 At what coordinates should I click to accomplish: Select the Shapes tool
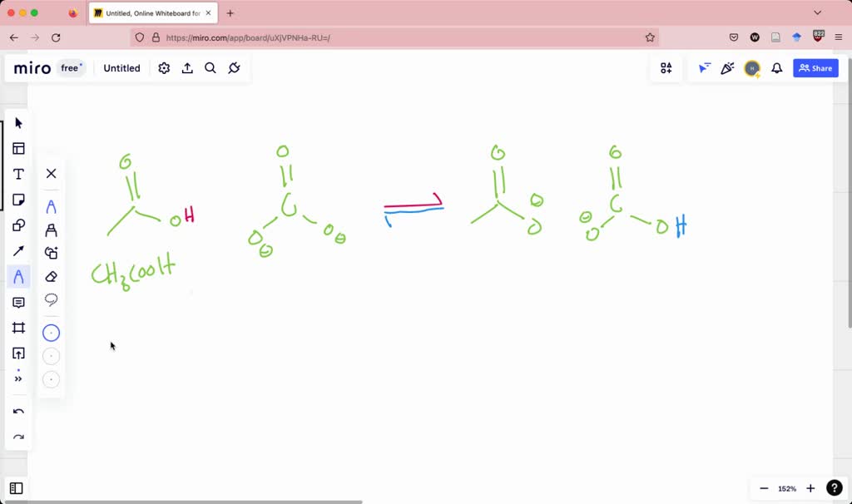coord(18,225)
